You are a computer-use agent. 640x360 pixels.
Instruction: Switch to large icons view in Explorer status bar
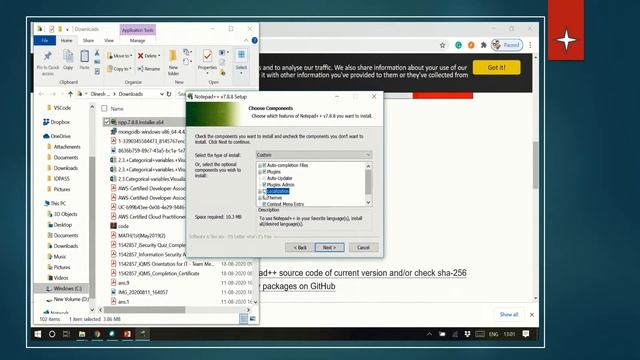(x=253, y=319)
